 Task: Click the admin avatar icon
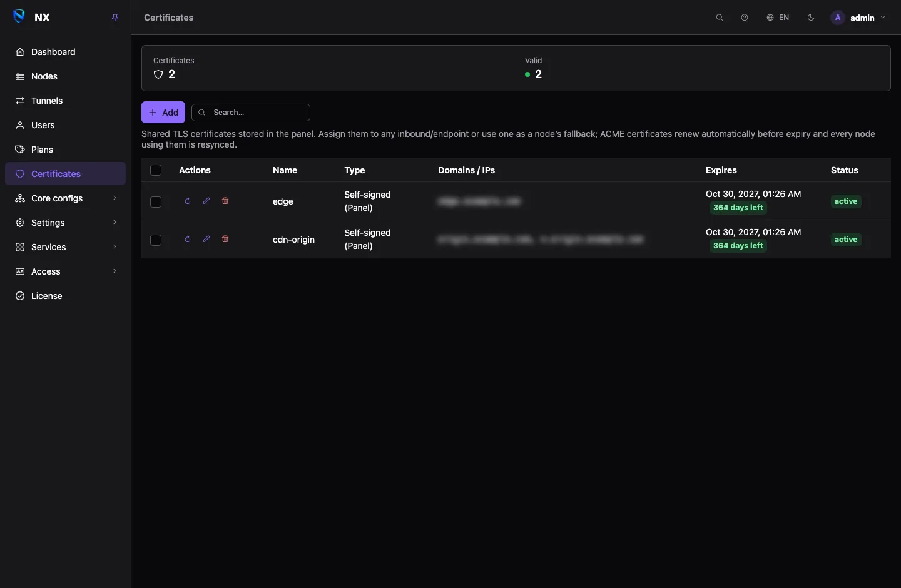point(838,18)
